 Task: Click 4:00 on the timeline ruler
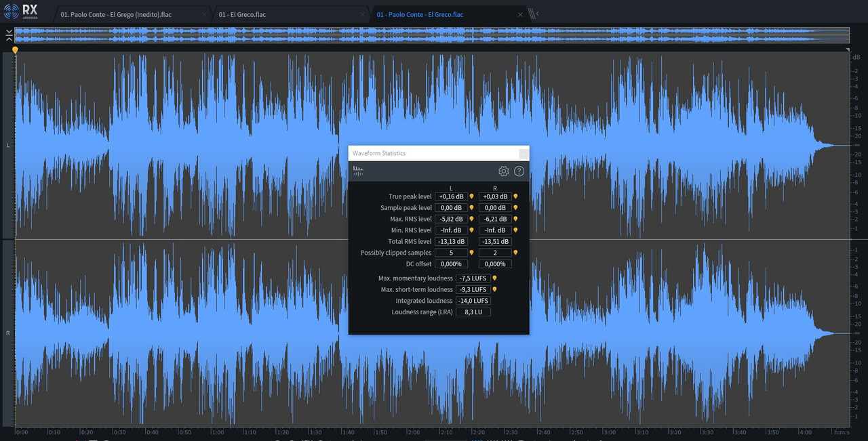[x=805, y=432]
